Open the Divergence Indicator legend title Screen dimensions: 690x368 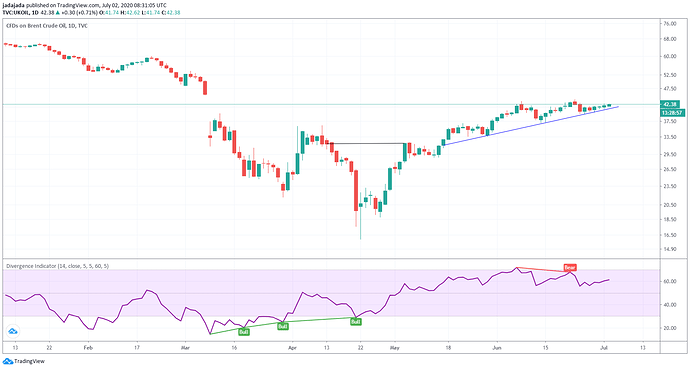point(57,266)
